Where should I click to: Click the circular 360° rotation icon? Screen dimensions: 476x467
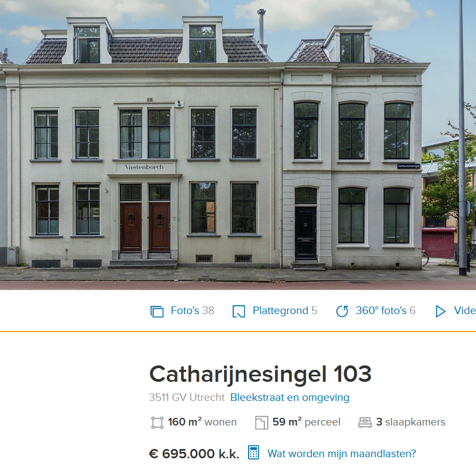point(342,311)
